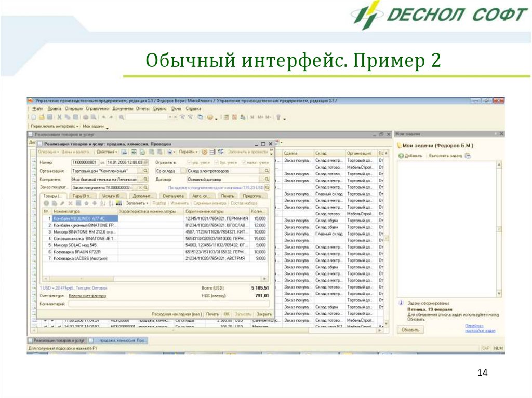This screenshot has height=398, width=532.
Task: Click the M- memory subtract button
Action: click(x=269, y=117)
